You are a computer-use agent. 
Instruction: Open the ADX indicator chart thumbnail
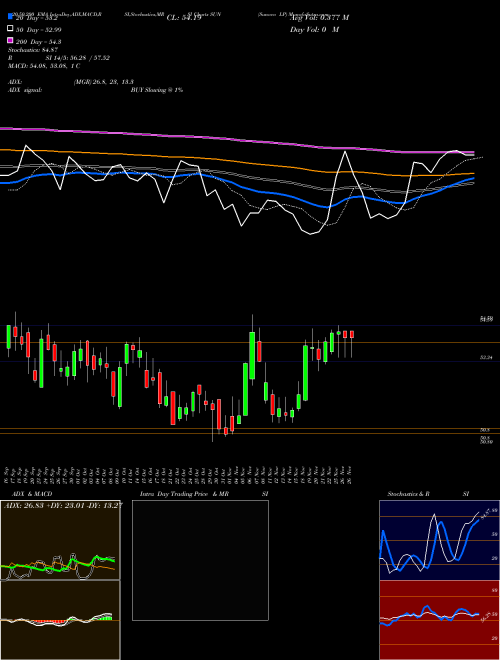coord(60,540)
